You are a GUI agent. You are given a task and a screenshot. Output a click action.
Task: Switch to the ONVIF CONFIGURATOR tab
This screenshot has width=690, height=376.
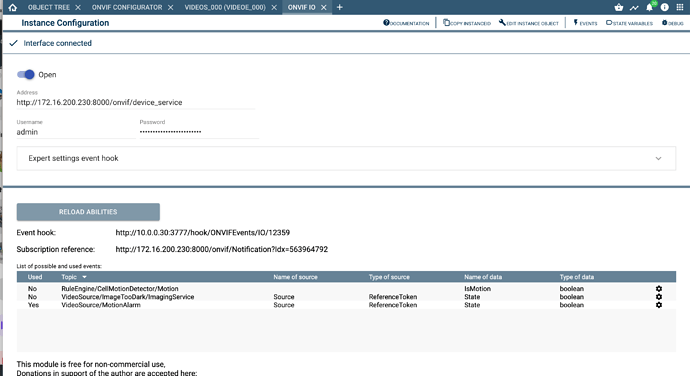(x=127, y=7)
